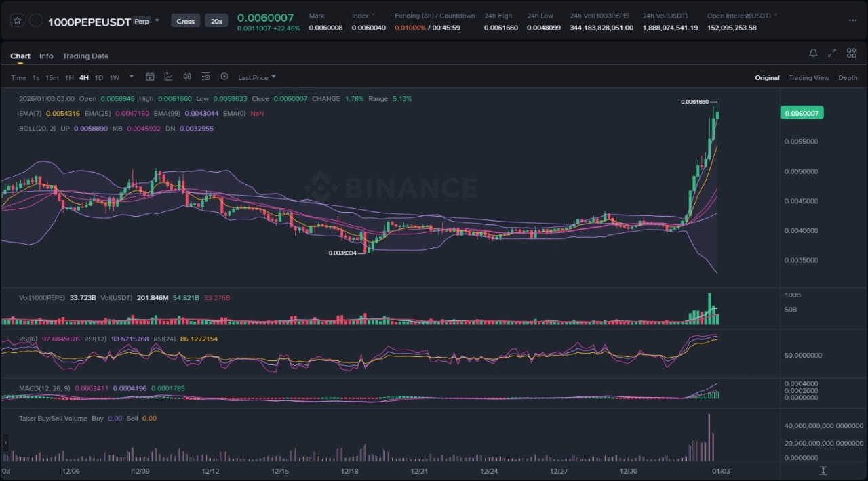
Task: Click the 24h Low value 0.0048099
Action: pos(544,28)
